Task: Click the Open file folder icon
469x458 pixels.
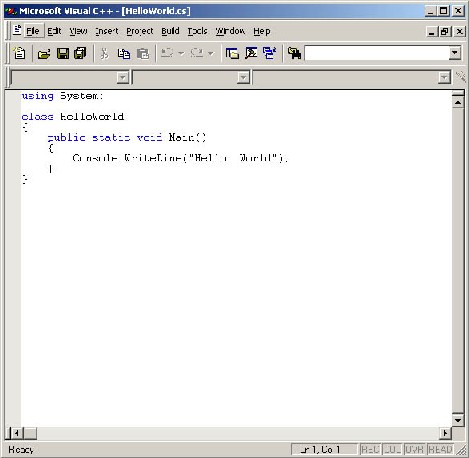Action: point(44,53)
